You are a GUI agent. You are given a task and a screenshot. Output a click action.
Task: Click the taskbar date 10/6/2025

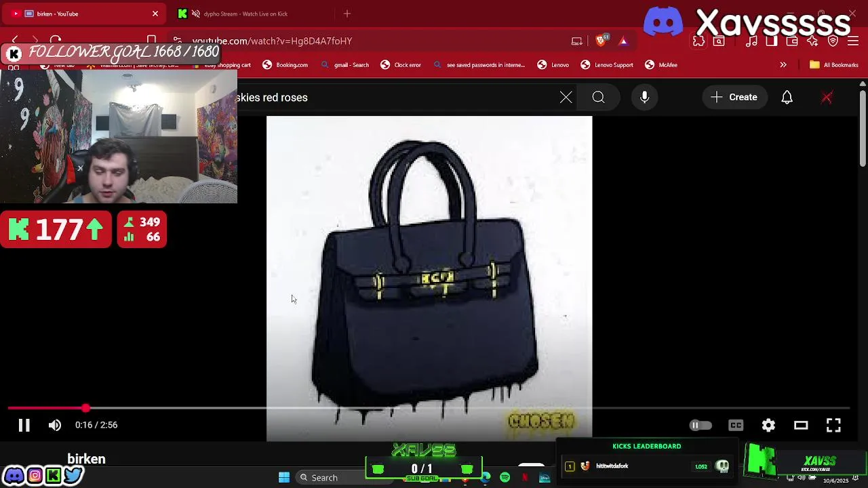click(x=835, y=481)
